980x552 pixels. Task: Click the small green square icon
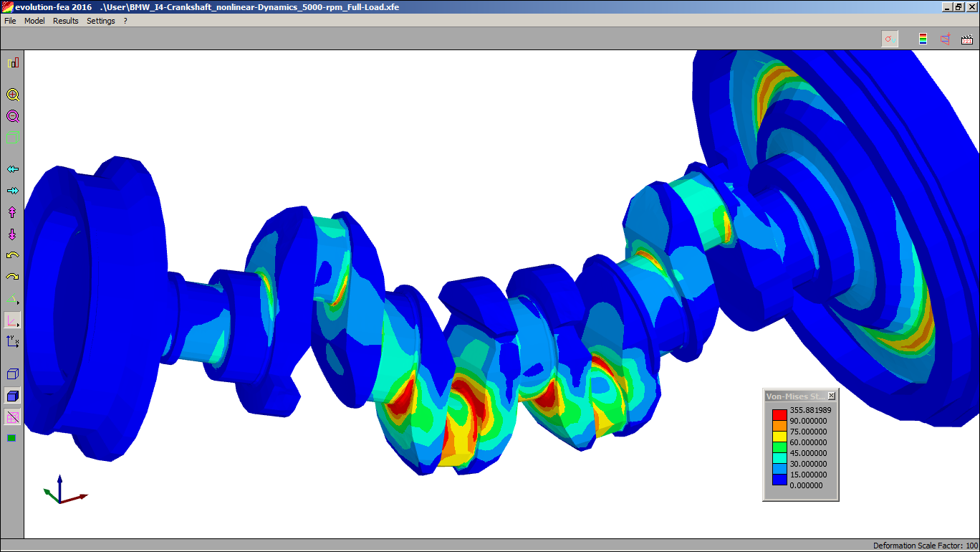[x=11, y=438]
